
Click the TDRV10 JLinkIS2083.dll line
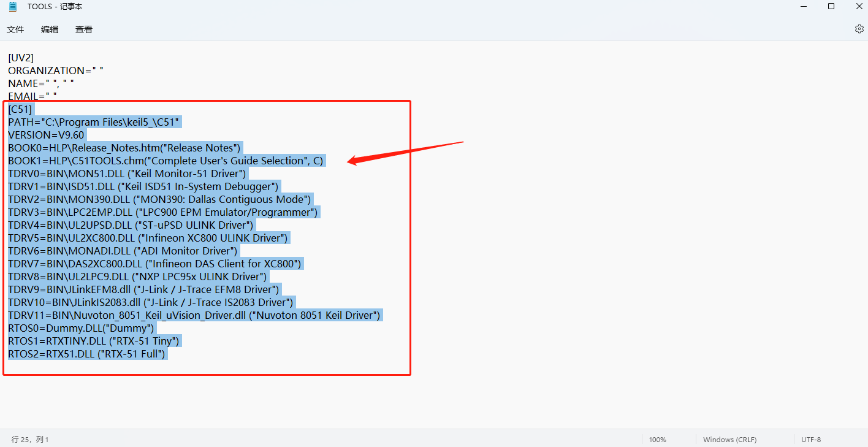pos(152,302)
